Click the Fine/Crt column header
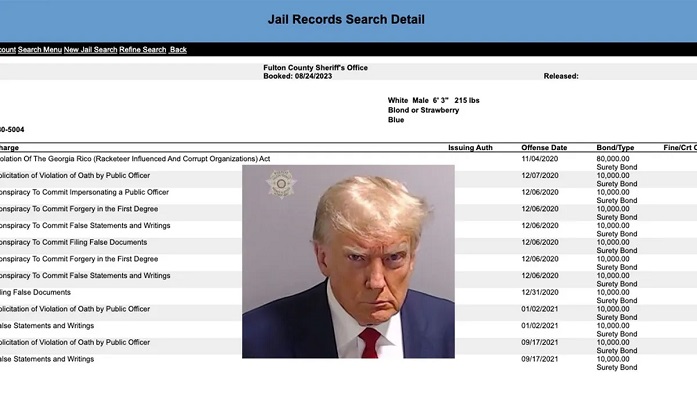This screenshot has width=697, height=400. tap(679, 148)
